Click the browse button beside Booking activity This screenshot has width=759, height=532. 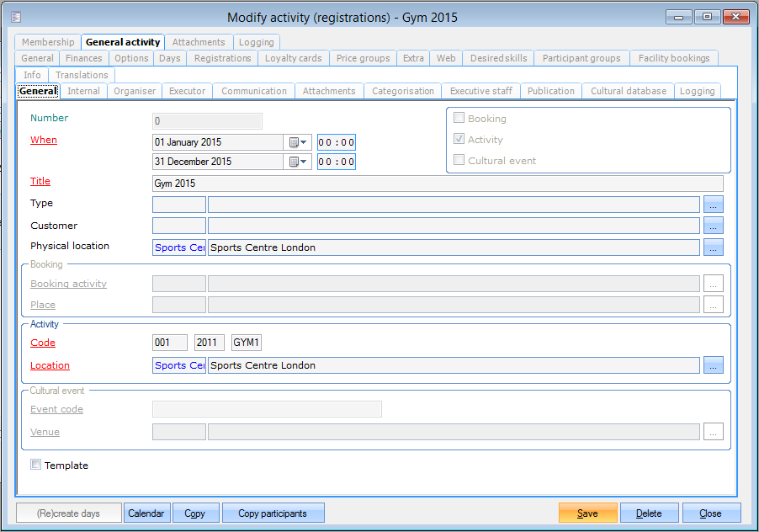(x=713, y=284)
